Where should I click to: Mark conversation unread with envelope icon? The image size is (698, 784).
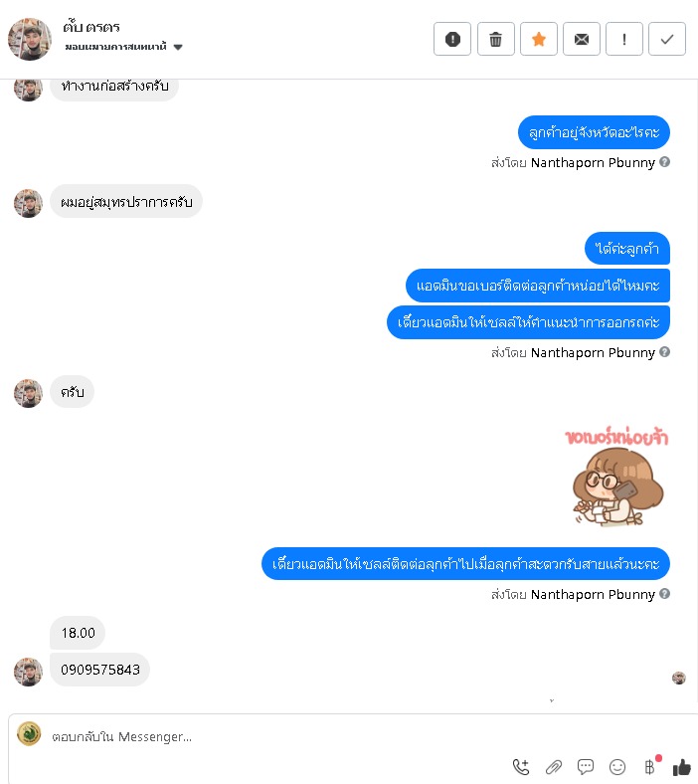point(582,39)
